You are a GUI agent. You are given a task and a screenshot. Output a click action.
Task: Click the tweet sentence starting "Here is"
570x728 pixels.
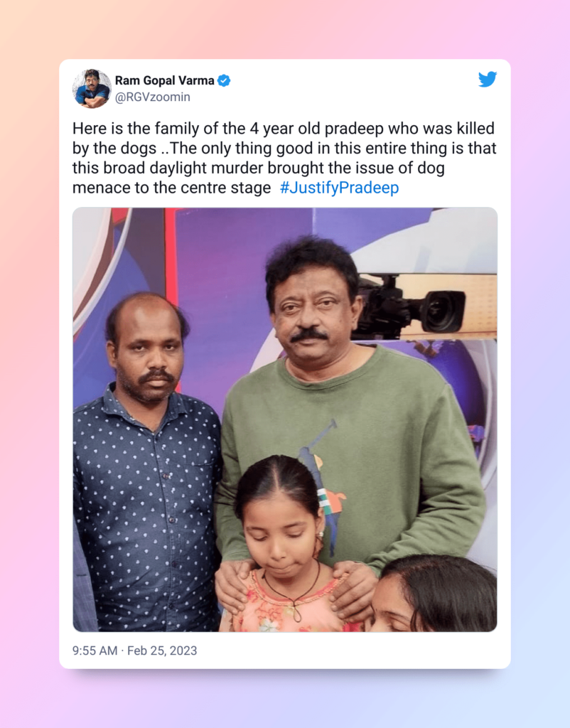[284, 158]
